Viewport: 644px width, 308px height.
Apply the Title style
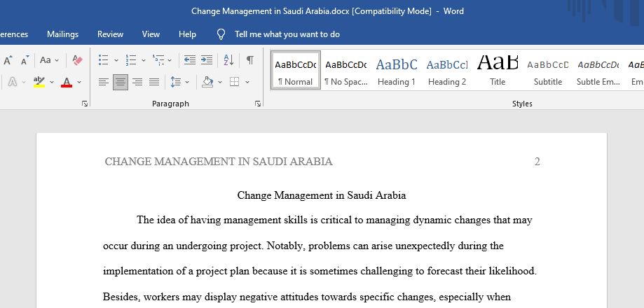click(498, 70)
